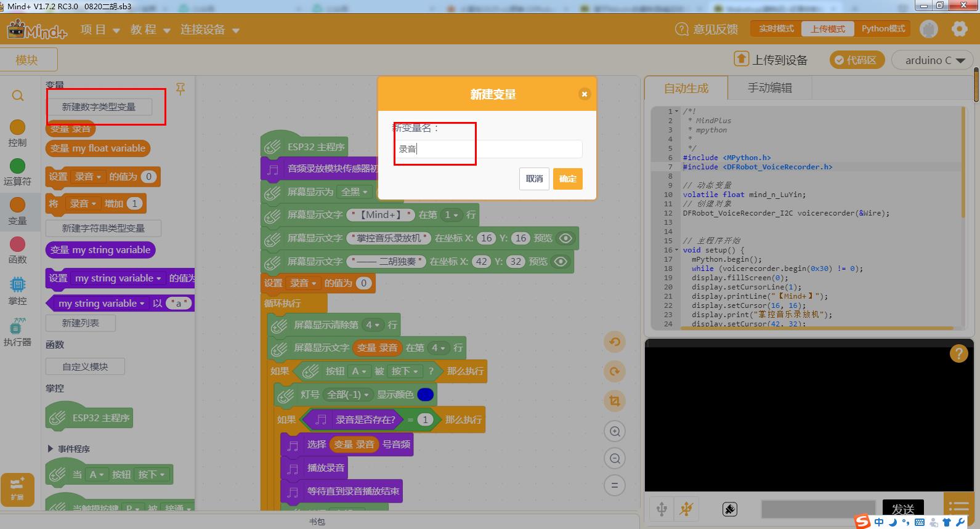Open the 扩展 extensions library
The height and width of the screenshot is (529, 980).
point(17,490)
